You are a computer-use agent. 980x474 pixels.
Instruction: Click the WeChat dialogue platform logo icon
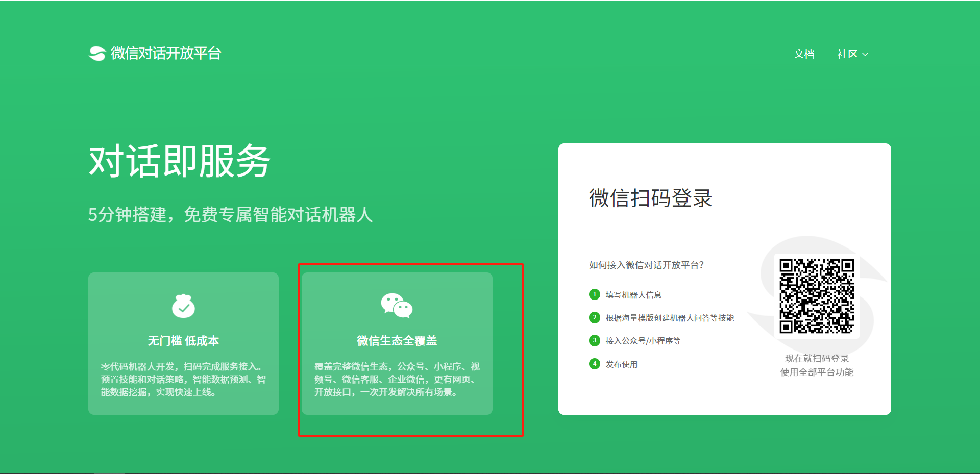point(97,54)
